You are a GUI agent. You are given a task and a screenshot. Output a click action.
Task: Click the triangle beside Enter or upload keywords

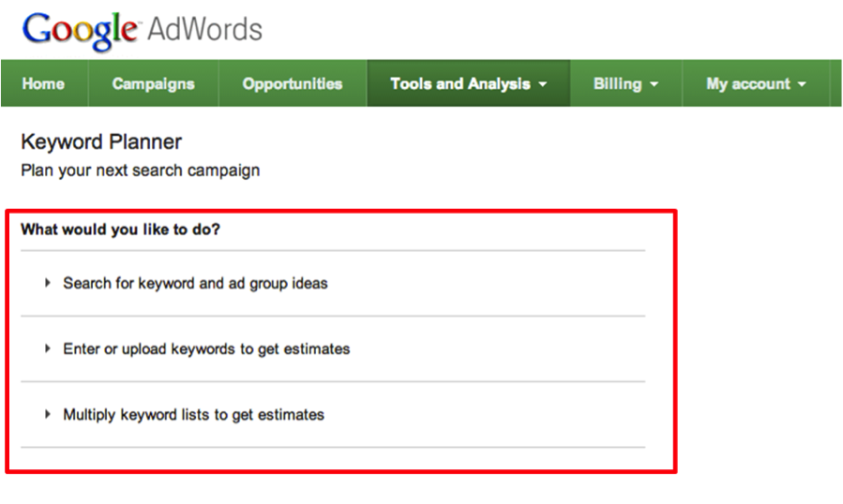(48, 348)
